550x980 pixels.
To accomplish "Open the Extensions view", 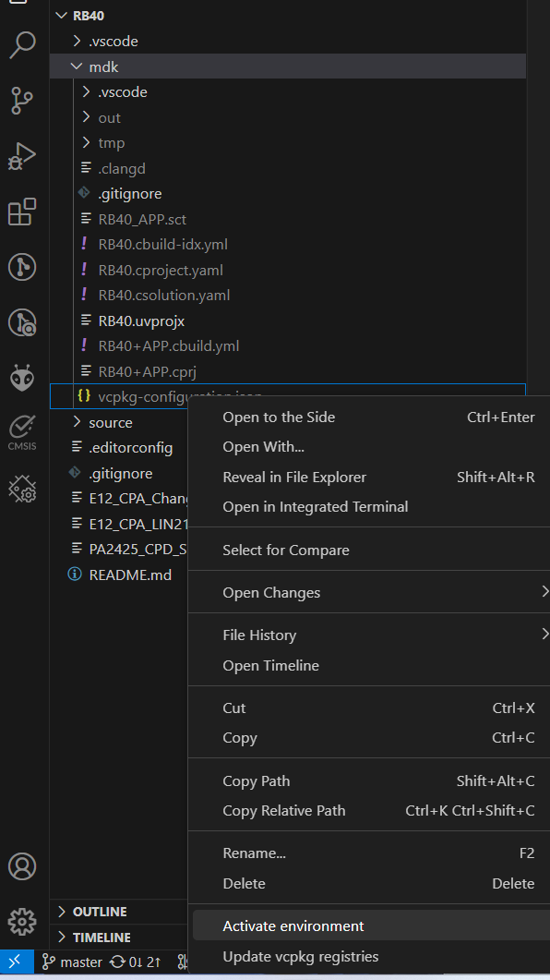I will pos(22,212).
